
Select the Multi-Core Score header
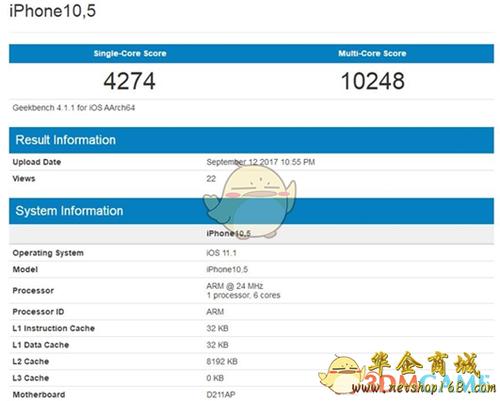point(372,53)
